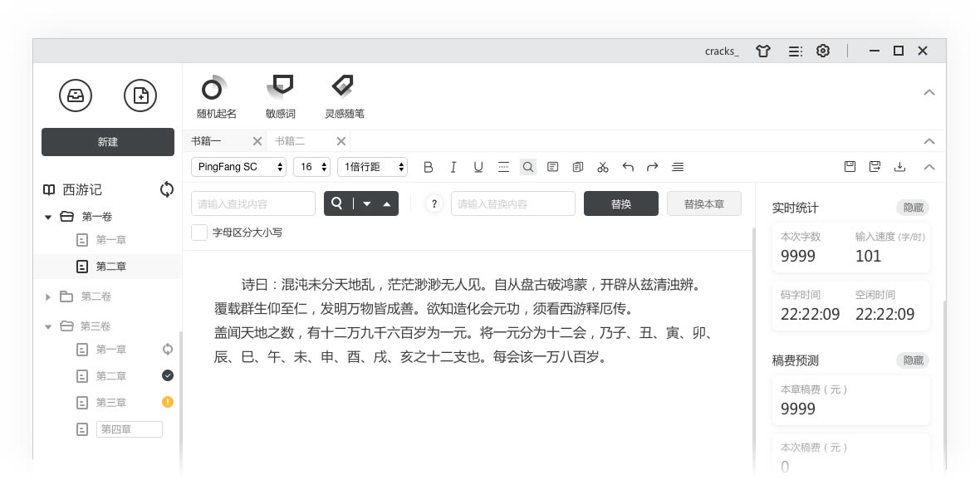Open application settings gear
Screen dimensions: 980x480
click(822, 51)
